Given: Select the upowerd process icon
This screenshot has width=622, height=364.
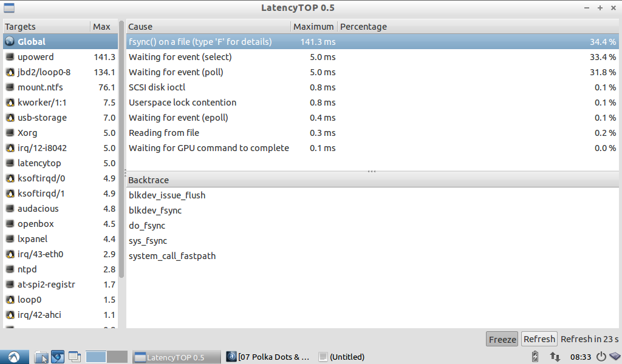Looking at the screenshot, I should click(10, 56).
